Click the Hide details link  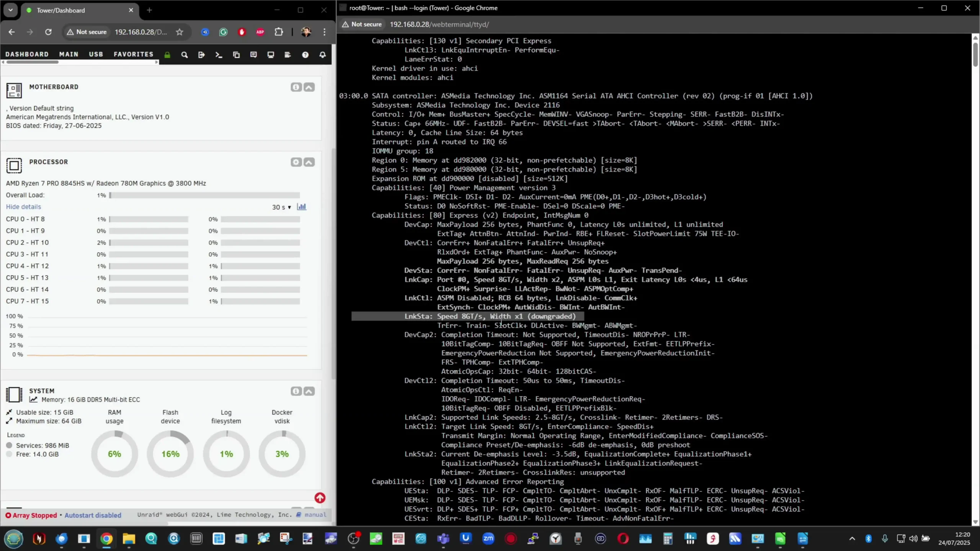click(x=23, y=207)
